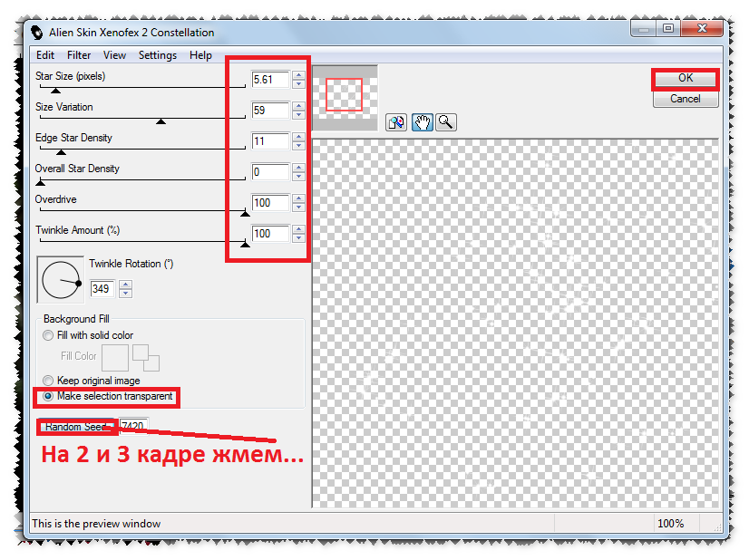Viewport: 749px width, 560px height.
Task: Click the Alien Skin title bar icon
Action: tap(37, 33)
